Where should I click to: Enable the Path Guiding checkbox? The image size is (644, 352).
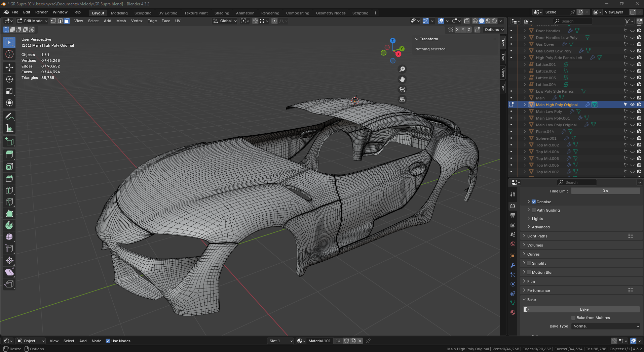tap(534, 210)
